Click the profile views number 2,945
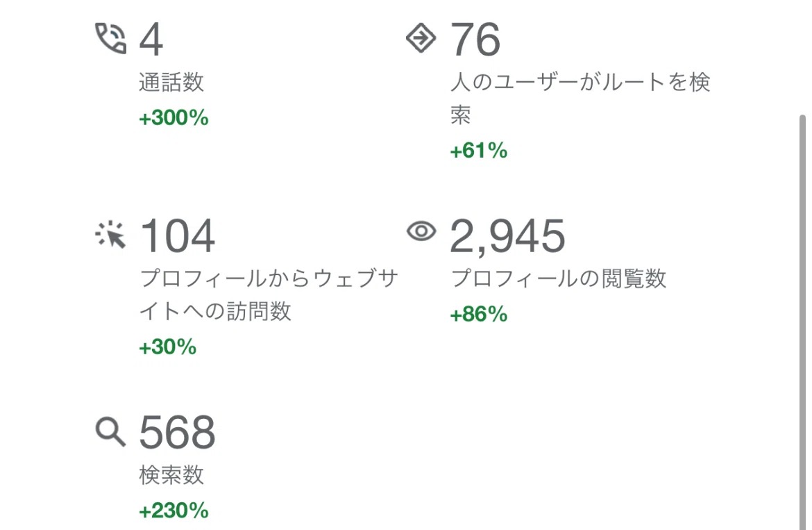The image size is (812, 530). 507,235
